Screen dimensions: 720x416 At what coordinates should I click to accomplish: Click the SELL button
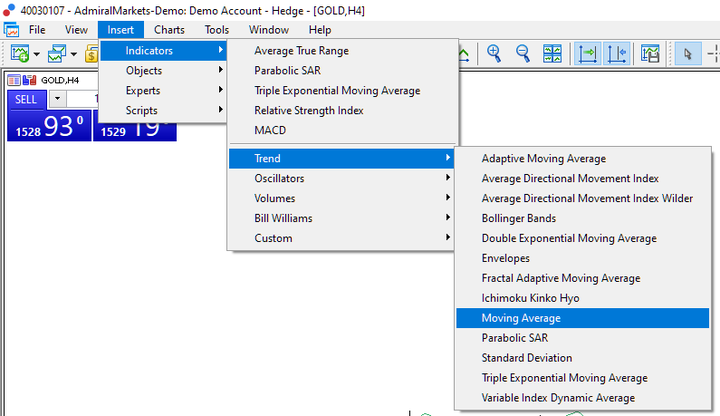pyautogui.click(x=26, y=100)
